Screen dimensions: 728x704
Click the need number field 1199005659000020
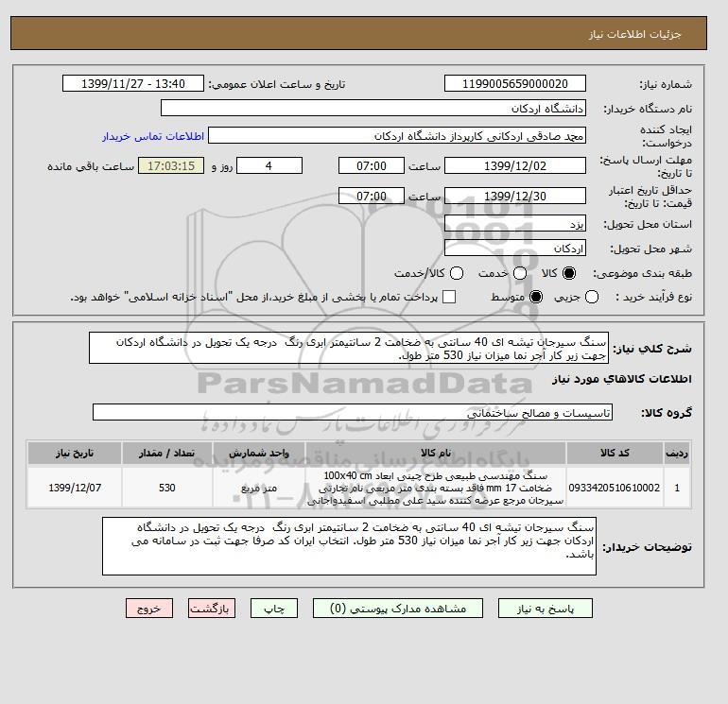tap(515, 83)
